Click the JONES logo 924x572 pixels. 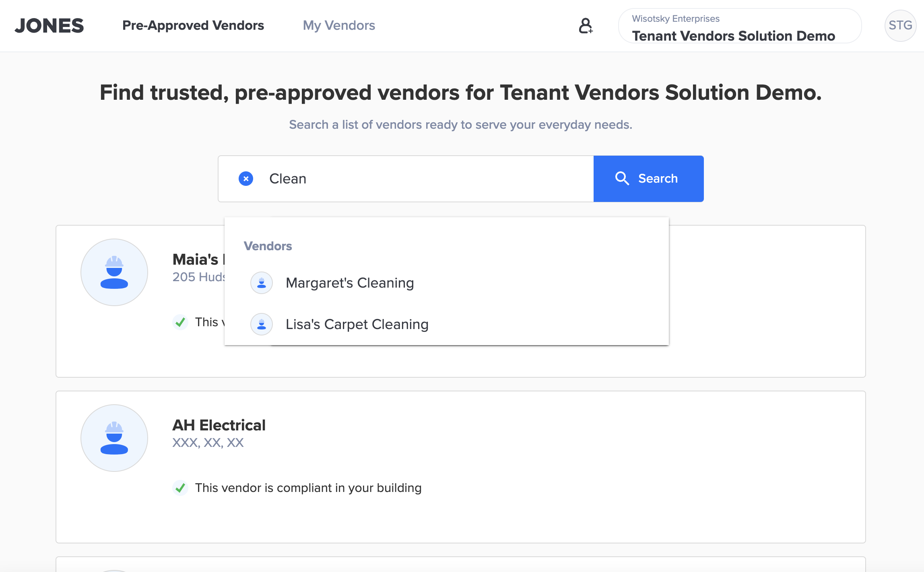tap(49, 26)
